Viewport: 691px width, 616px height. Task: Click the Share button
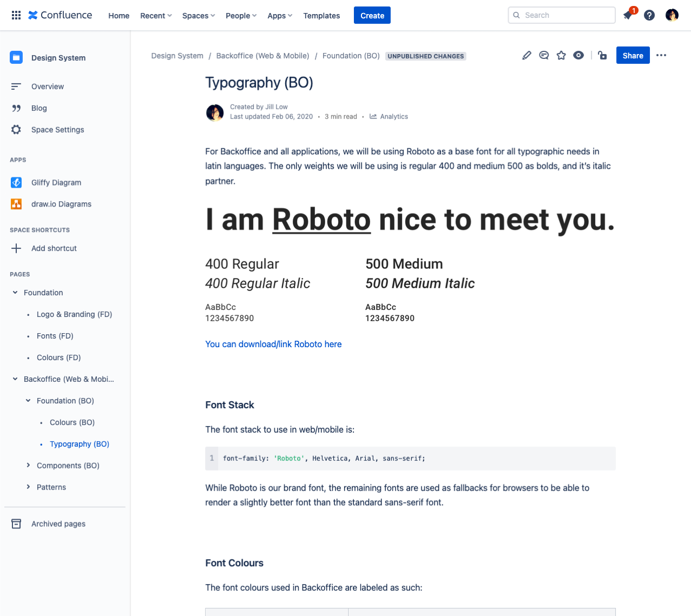tap(633, 55)
